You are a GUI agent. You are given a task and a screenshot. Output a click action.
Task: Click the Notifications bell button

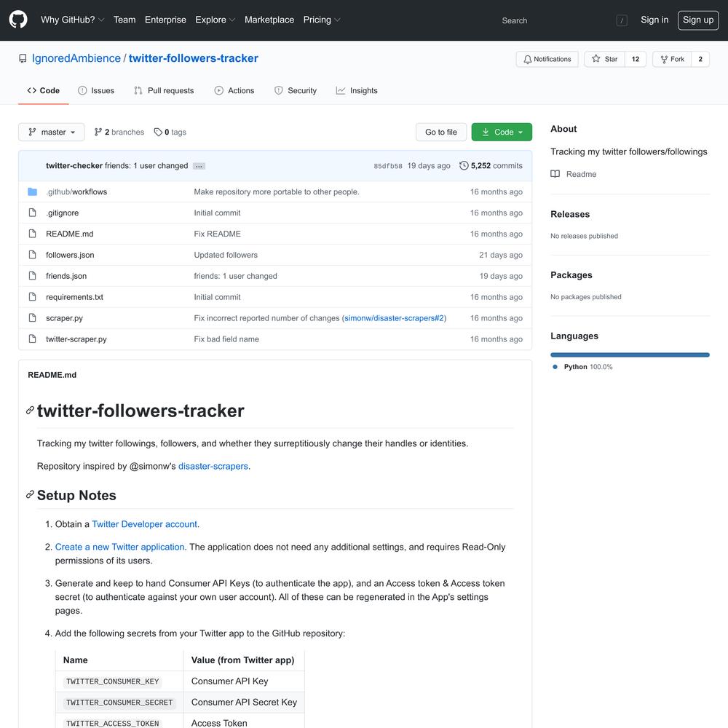(x=547, y=59)
